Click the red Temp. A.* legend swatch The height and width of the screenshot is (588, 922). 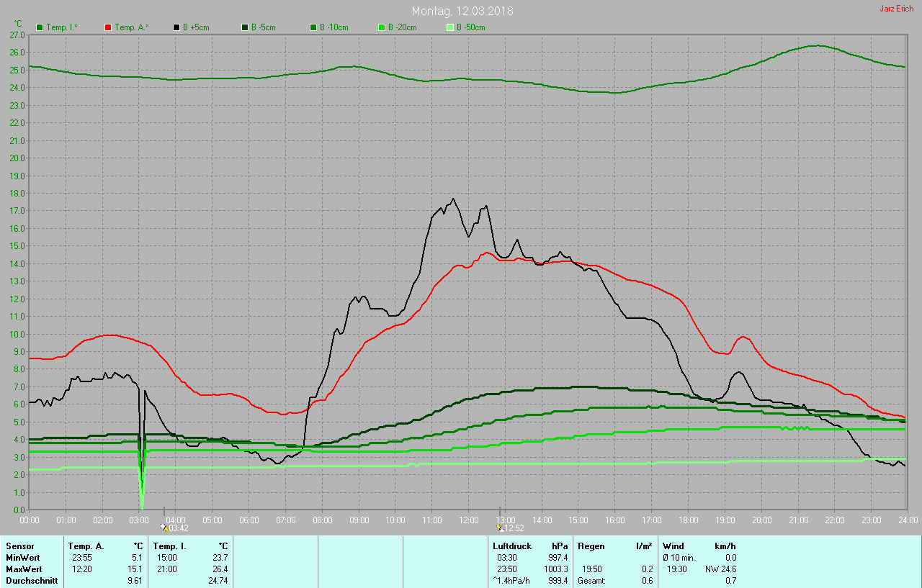tap(108, 27)
